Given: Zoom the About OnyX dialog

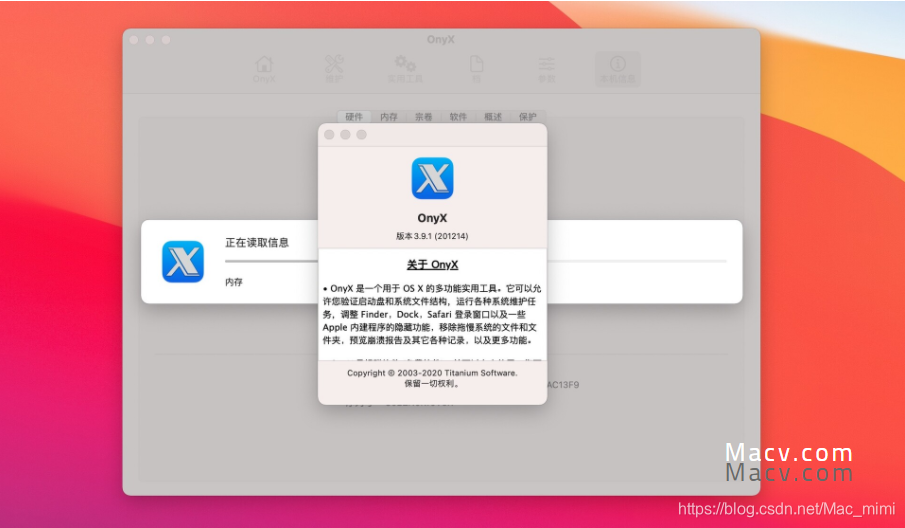Looking at the screenshot, I should pyautogui.click(x=361, y=134).
